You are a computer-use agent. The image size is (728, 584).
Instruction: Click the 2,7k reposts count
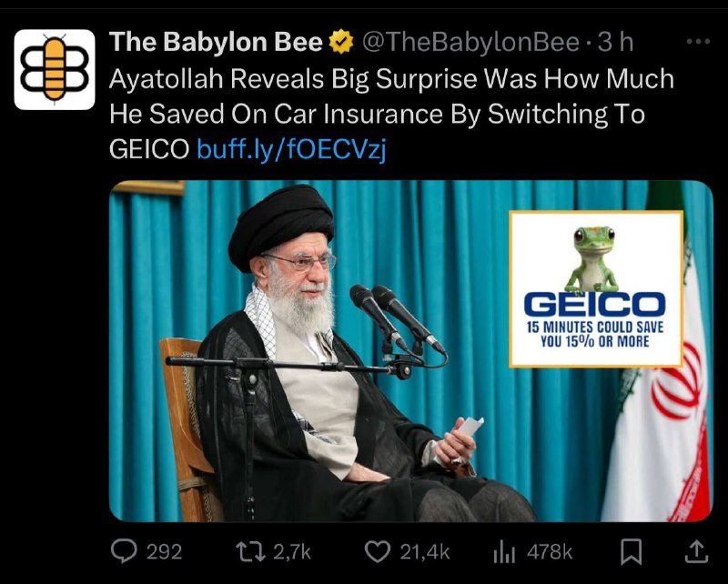click(x=291, y=552)
